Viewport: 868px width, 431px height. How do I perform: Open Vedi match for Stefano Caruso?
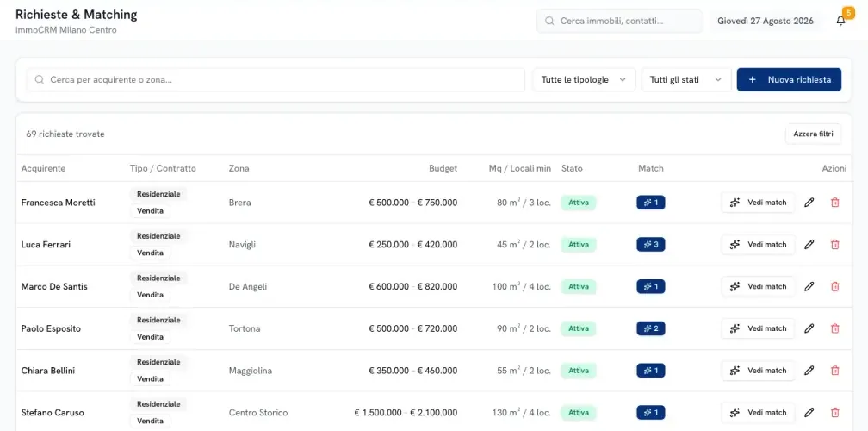point(758,413)
